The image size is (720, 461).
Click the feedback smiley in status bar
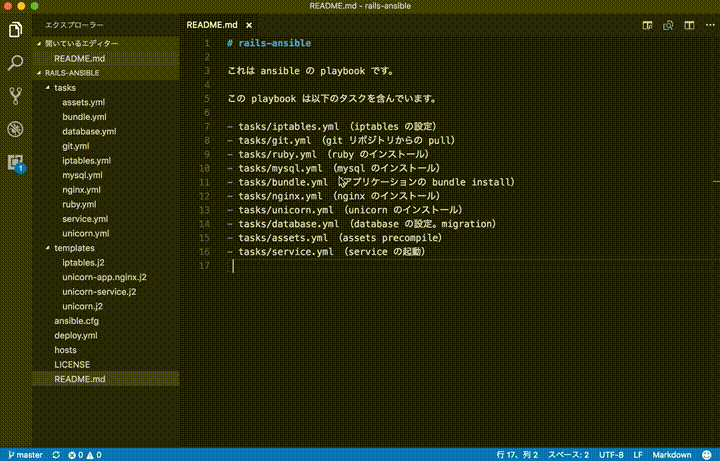[706, 455]
